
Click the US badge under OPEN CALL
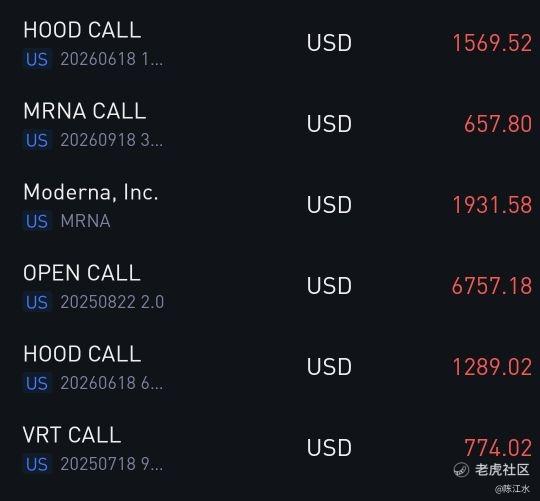37,302
